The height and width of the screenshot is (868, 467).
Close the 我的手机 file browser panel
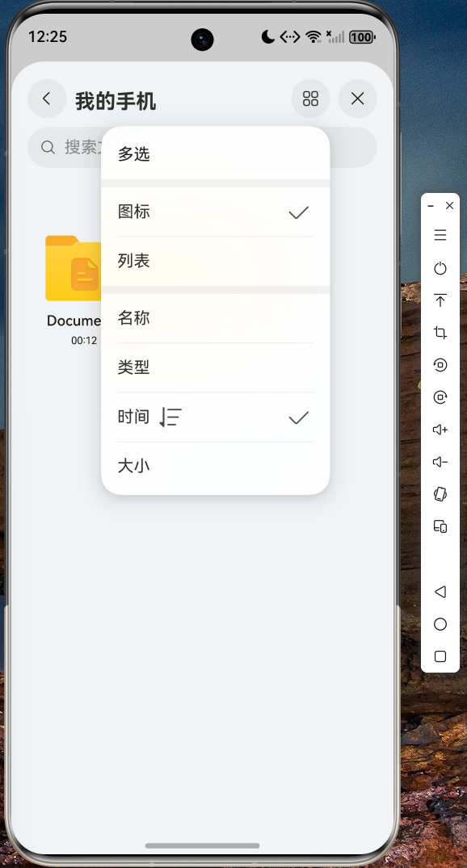tap(358, 99)
